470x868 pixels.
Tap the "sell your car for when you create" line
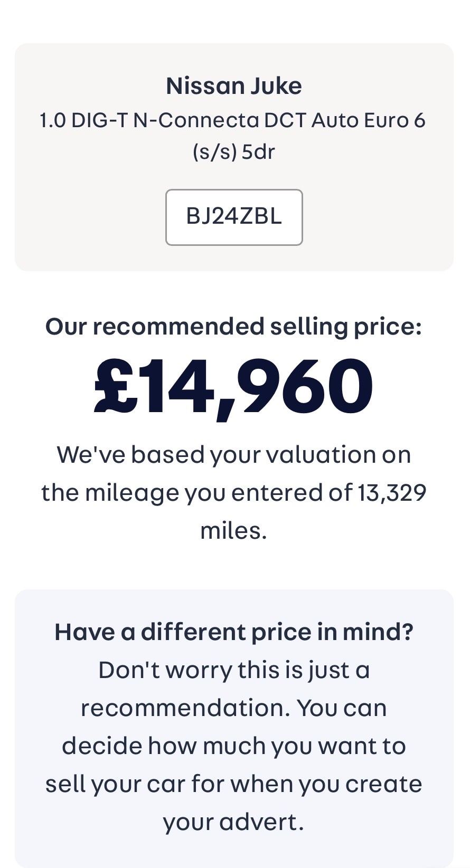click(234, 784)
